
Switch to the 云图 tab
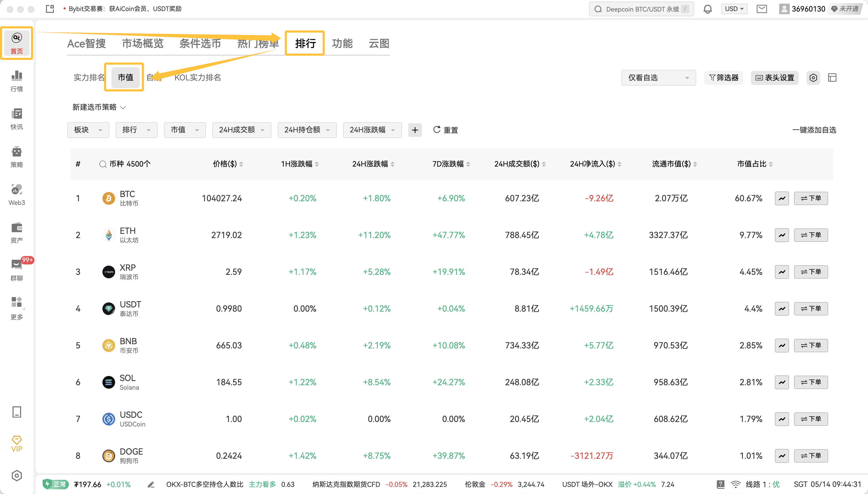point(379,43)
